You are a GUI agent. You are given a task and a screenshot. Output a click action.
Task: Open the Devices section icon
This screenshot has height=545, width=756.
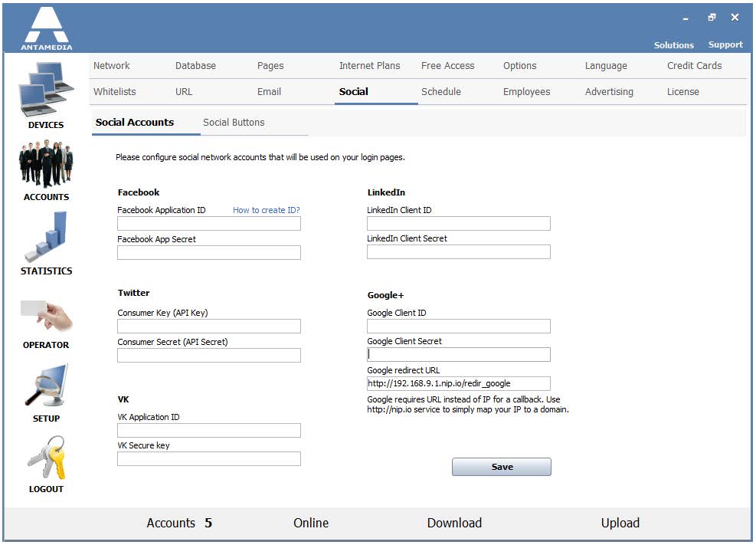(46, 90)
